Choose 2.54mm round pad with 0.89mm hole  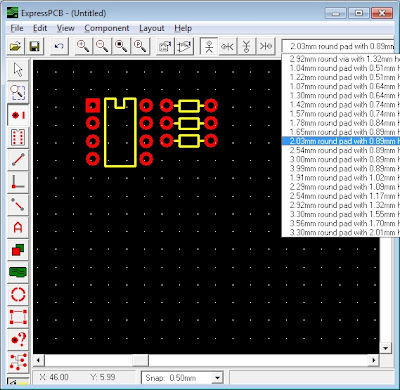pyautogui.click(x=341, y=150)
